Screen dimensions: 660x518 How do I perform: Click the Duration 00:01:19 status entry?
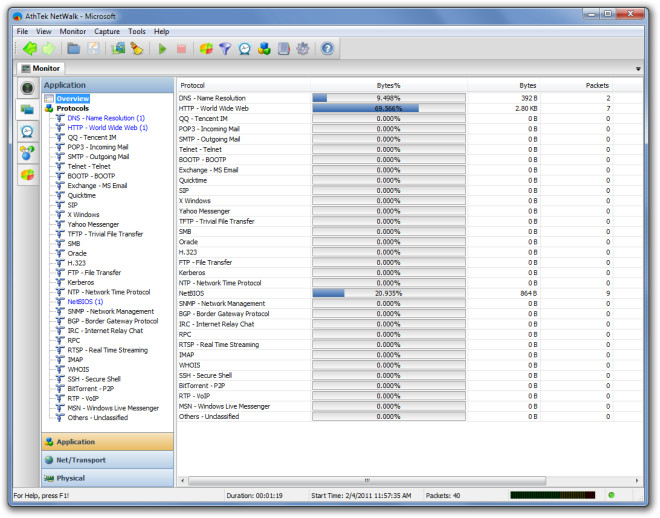point(254,496)
